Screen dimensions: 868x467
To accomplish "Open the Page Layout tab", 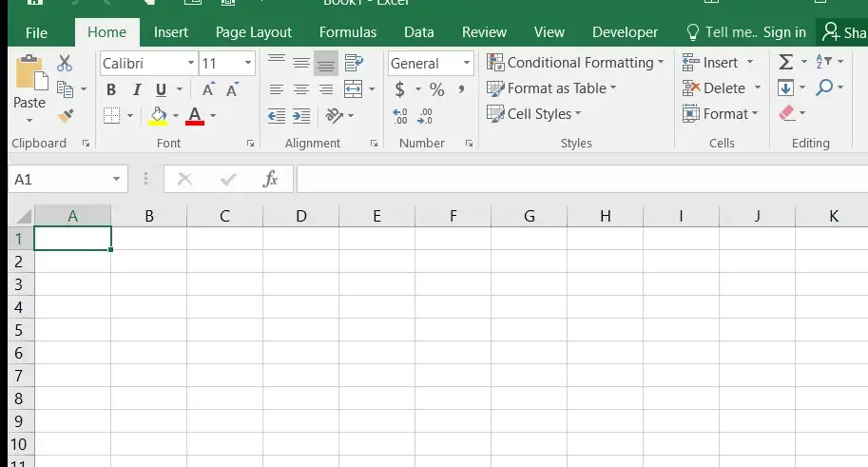I will pyautogui.click(x=254, y=32).
